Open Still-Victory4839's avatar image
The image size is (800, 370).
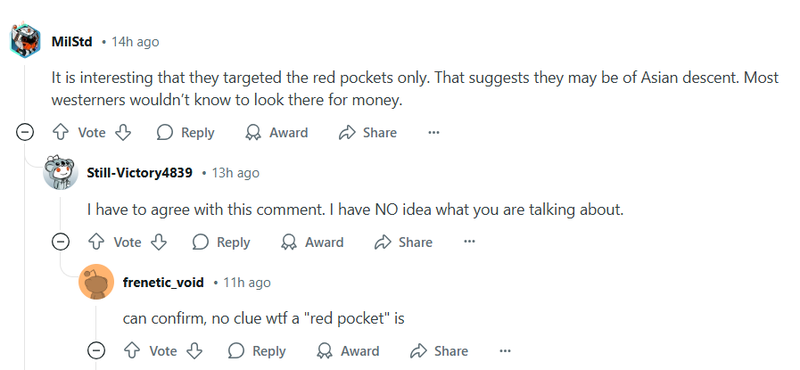(x=61, y=172)
